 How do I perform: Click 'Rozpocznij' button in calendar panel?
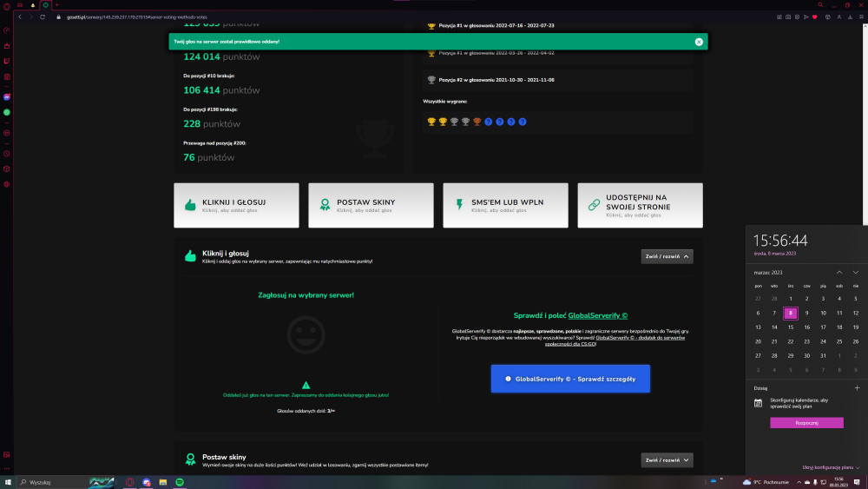coord(806,422)
